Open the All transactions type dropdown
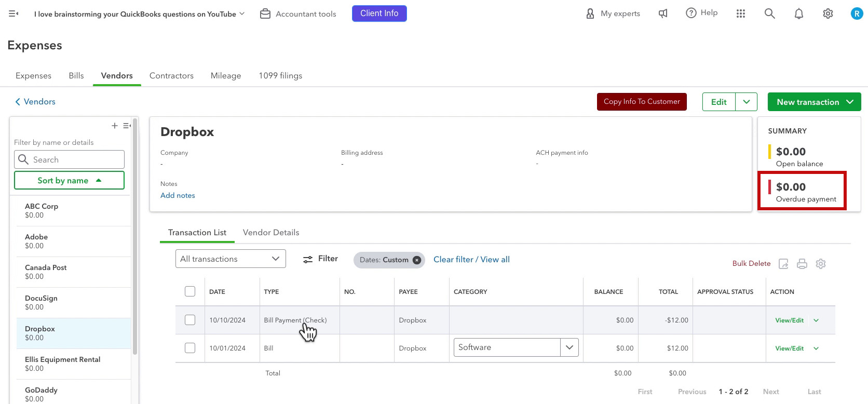 (230, 259)
